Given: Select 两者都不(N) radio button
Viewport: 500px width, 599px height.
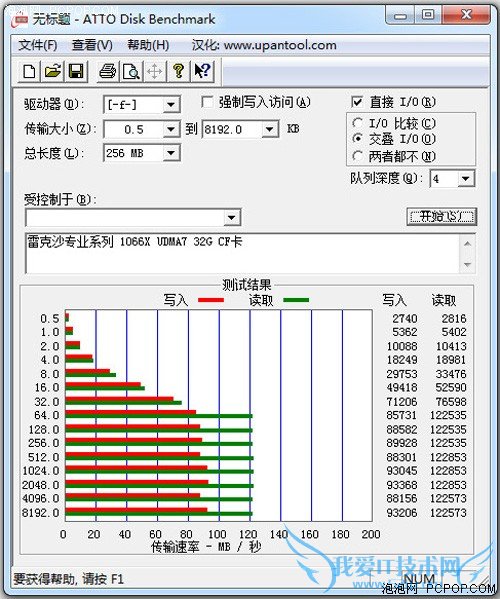Looking at the screenshot, I should tap(358, 156).
